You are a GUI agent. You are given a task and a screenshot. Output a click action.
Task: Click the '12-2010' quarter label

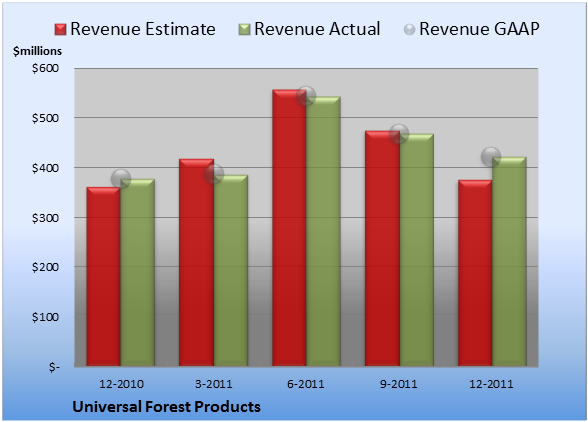coord(122,384)
